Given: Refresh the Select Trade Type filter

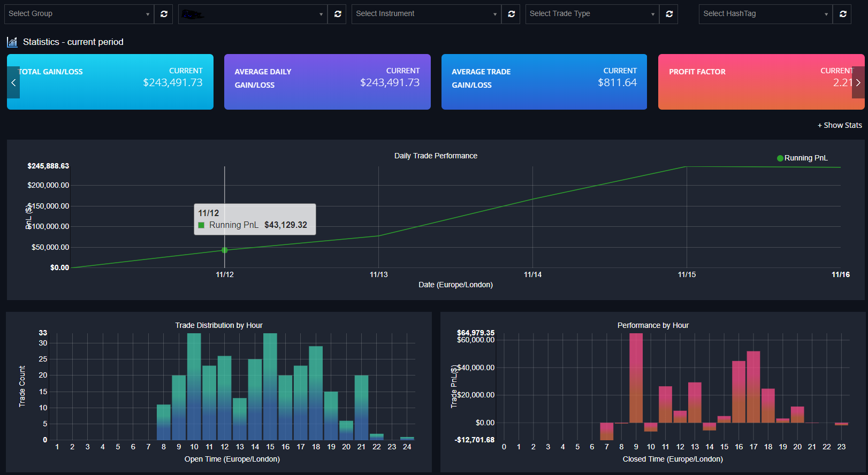Looking at the screenshot, I should [x=669, y=14].
